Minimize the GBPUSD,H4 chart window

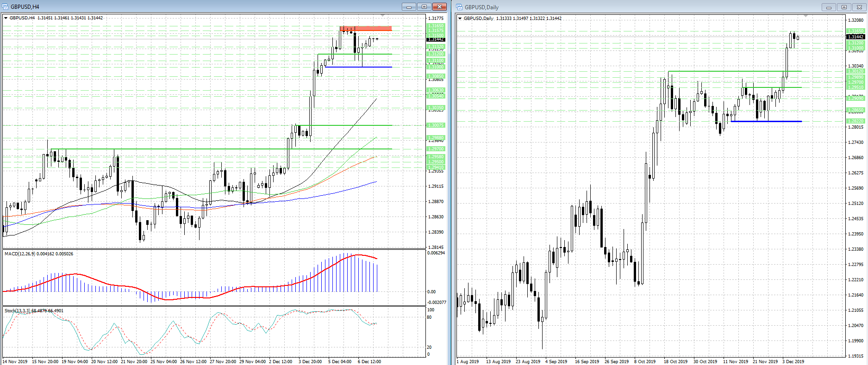tap(409, 6)
